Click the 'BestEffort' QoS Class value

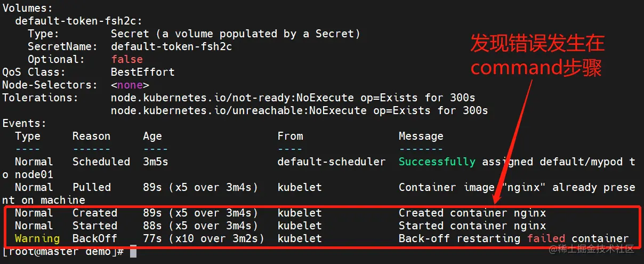tap(143, 72)
